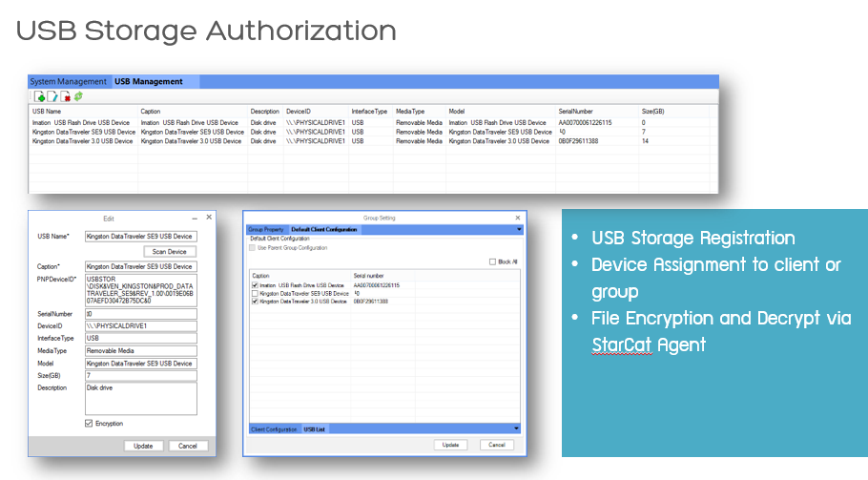
Task: Click serial number AA00700061226115 in main table
Action: 585,123
